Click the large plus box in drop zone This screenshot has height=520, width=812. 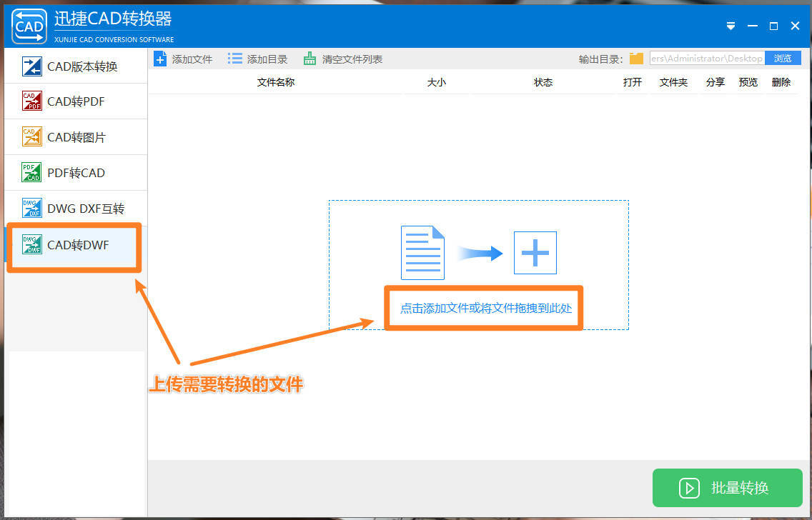point(535,253)
